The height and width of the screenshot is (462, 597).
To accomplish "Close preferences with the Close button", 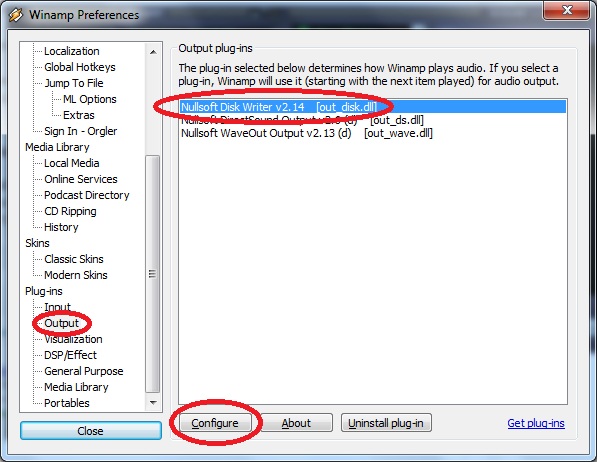I will [x=91, y=431].
